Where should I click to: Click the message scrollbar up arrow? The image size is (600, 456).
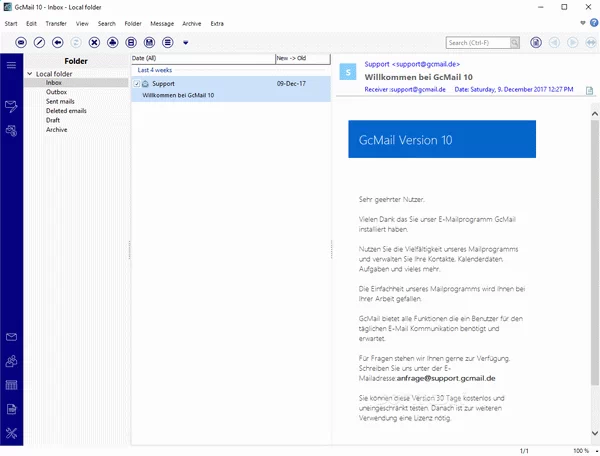[x=595, y=114]
